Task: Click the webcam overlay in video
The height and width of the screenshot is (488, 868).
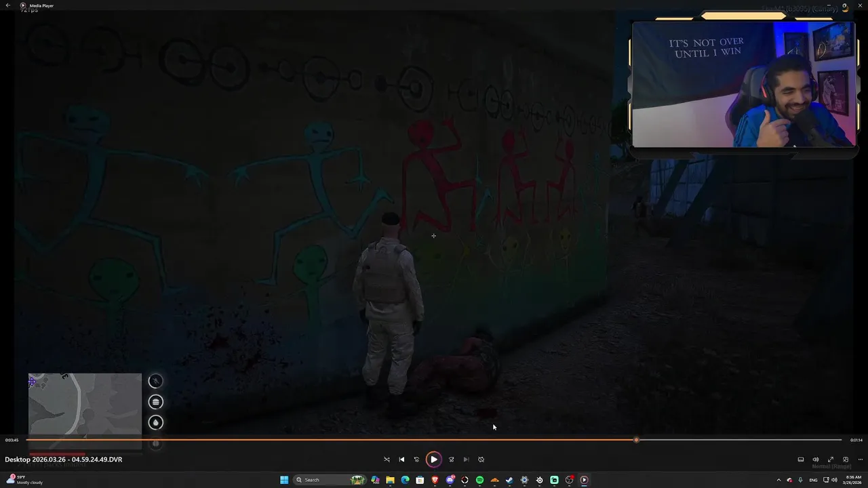Action: 743,85
